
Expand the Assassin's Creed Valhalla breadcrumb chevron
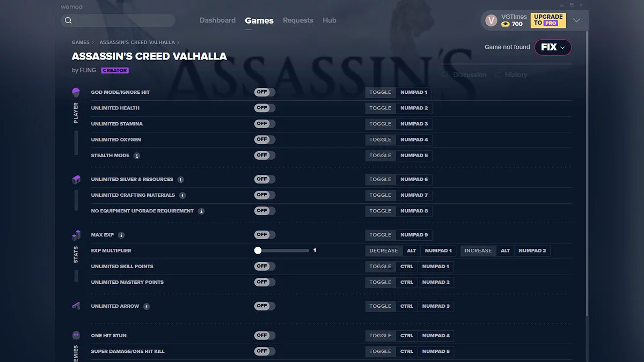pyautogui.click(x=178, y=42)
